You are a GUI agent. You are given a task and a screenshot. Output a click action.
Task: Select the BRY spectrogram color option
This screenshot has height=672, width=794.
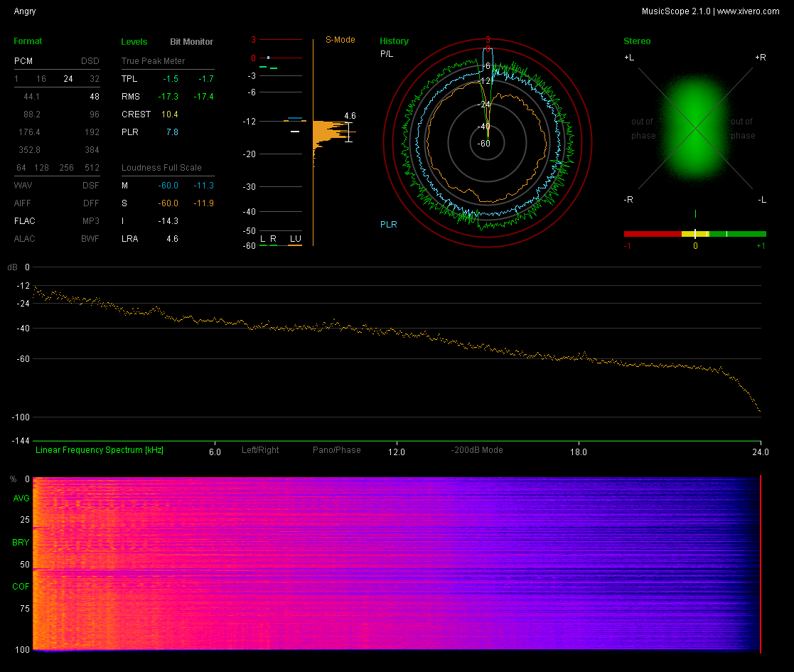coord(21,543)
